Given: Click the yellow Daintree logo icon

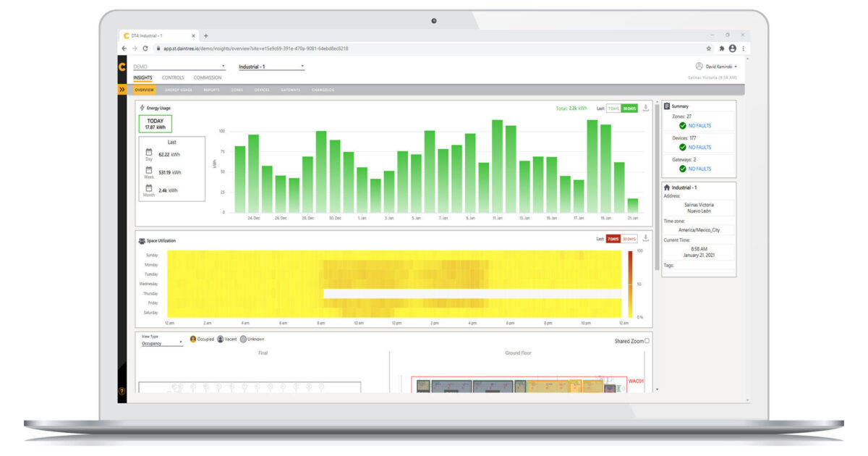Looking at the screenshot, I should pos(122,67).
